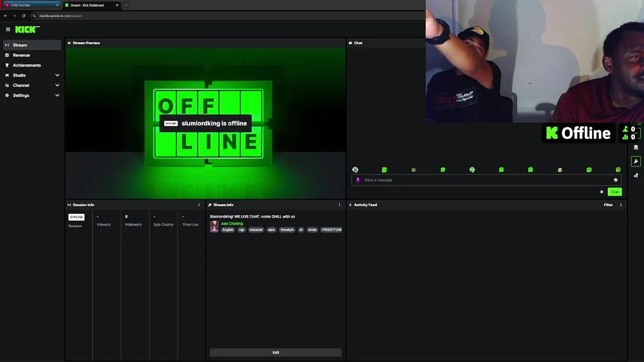644x362 pixels.
Task: Click the Studio camera icon in sidebar
Action: pyautogui.click(x=7, y=75)
